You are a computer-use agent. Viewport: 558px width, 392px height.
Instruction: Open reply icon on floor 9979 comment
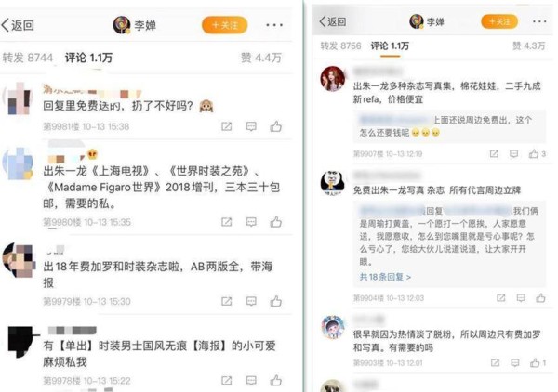coord(251,301)
